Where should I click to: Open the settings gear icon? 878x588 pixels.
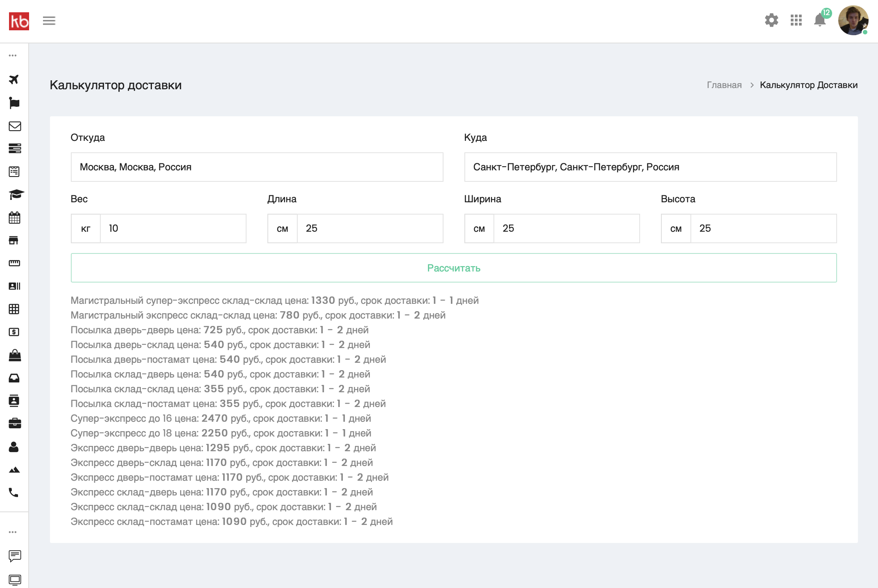coord(772,20)
